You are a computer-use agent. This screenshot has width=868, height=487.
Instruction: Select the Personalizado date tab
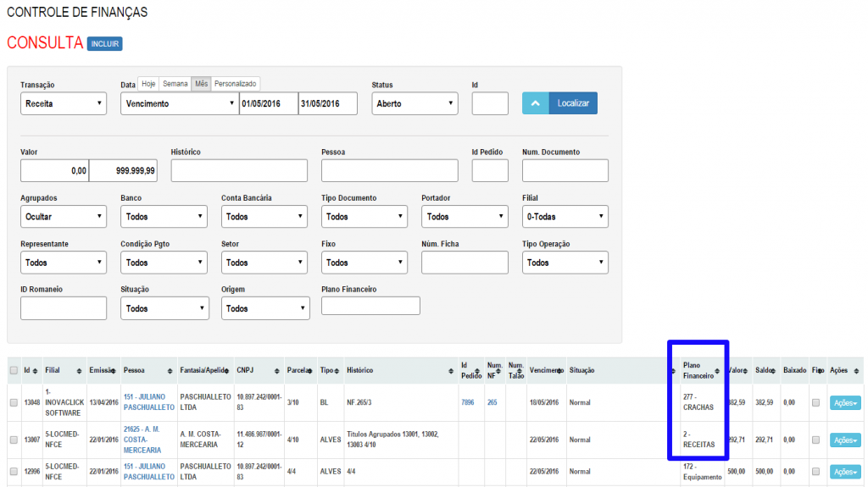point(236,84)
